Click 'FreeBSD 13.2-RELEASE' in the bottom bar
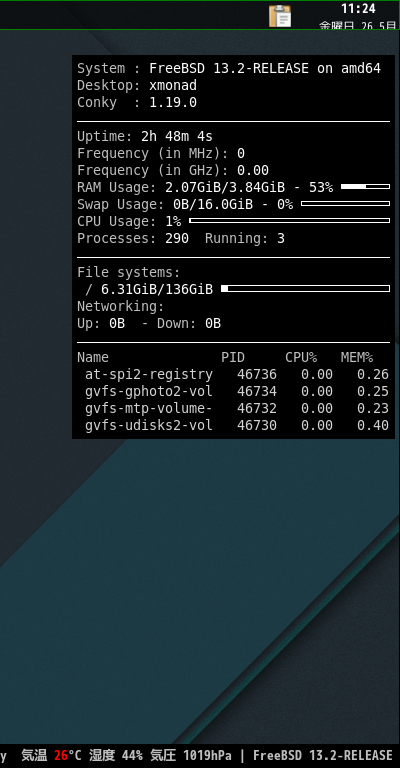Image resolution: width=400 pixels, height=768 pixels. [x=323, y=755]
